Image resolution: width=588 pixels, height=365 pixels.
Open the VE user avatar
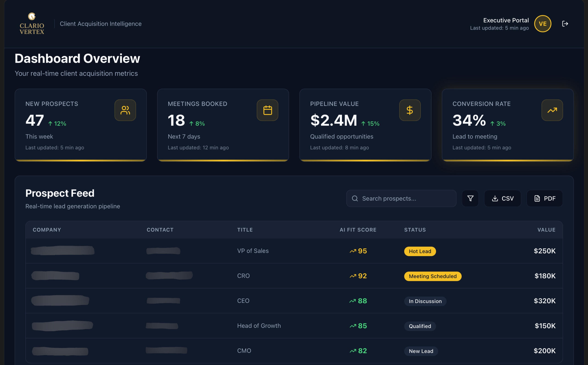542,24
